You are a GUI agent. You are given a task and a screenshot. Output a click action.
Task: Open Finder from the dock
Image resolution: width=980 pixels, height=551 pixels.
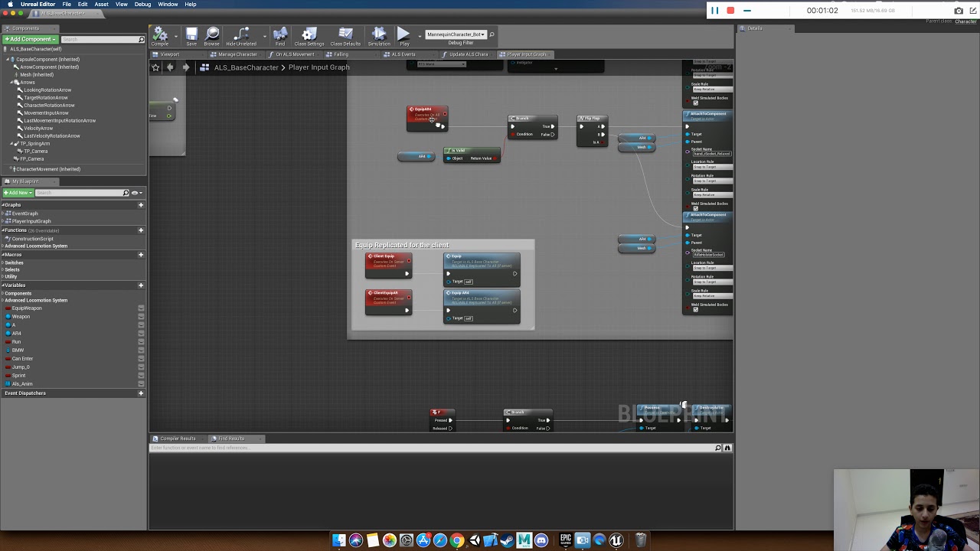tap(339, 540)
